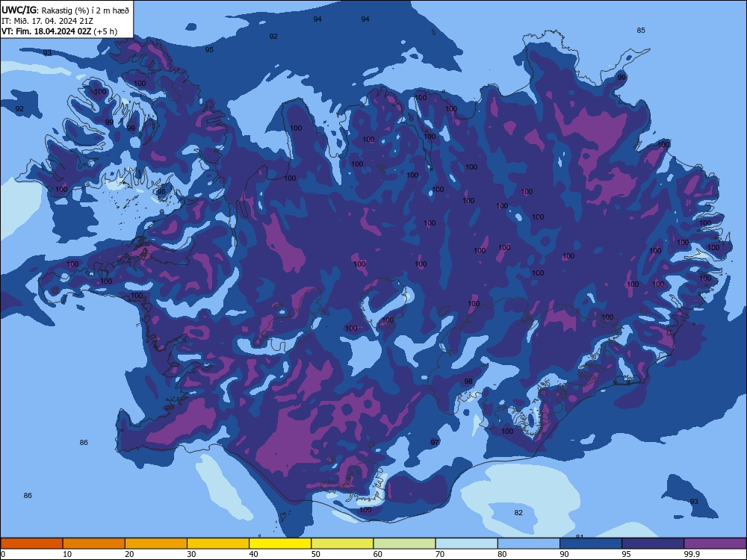Click the '70' tick label on the scale

coord(440,554)
